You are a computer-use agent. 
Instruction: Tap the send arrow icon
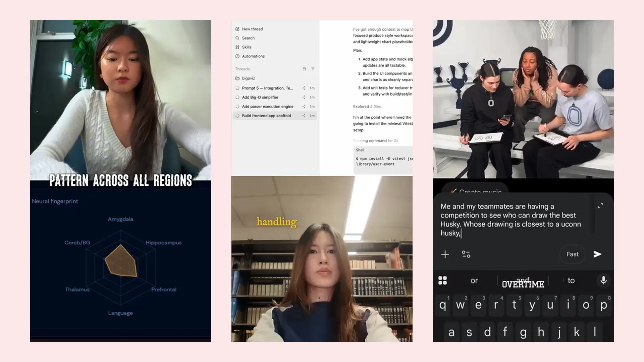coord(597,254)
